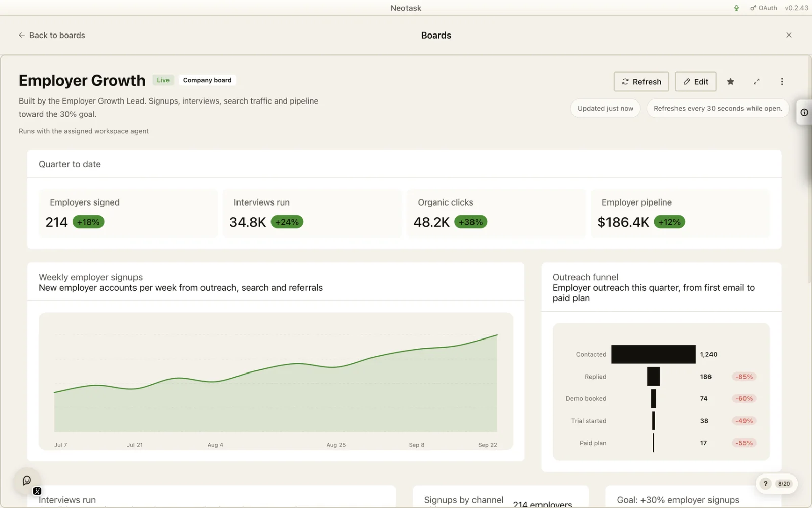Click the 'Refreshes every 30 seconds' chip
The image size is (812, 508).
pos(718,108)
